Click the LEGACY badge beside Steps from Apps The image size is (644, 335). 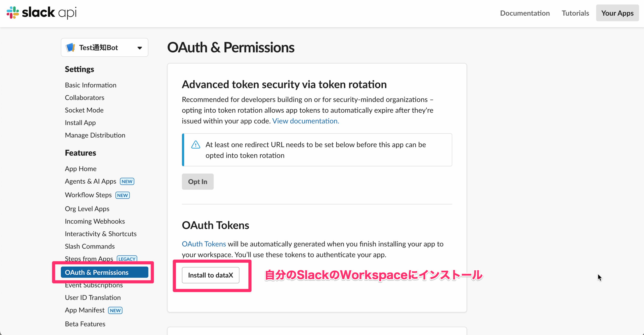pos(127,259)
